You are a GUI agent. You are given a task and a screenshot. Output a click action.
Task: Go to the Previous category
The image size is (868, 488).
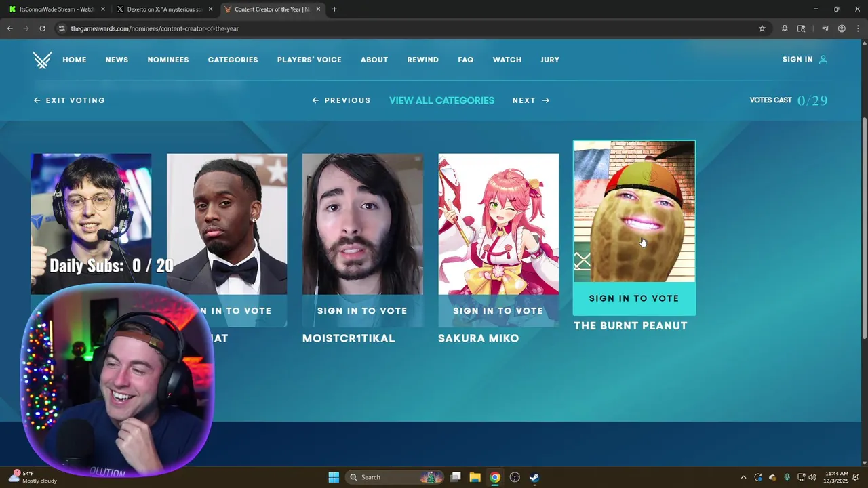click(341, 100)
